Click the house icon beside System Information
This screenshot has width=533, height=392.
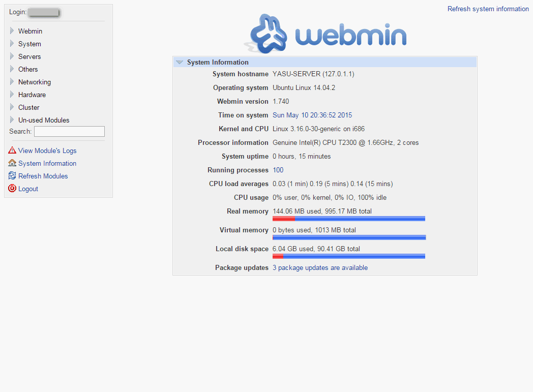click(12, 163)
